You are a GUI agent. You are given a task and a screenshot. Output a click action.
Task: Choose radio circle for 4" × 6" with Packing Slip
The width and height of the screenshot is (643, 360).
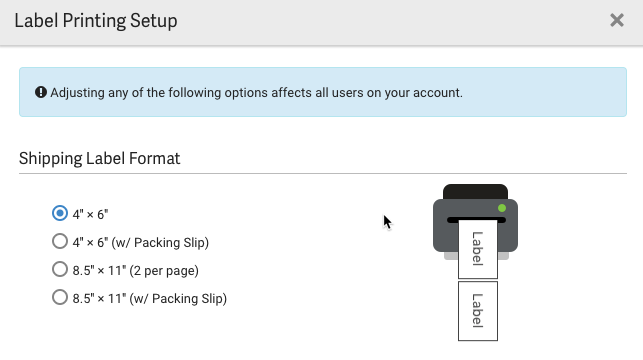click(60, 241)
